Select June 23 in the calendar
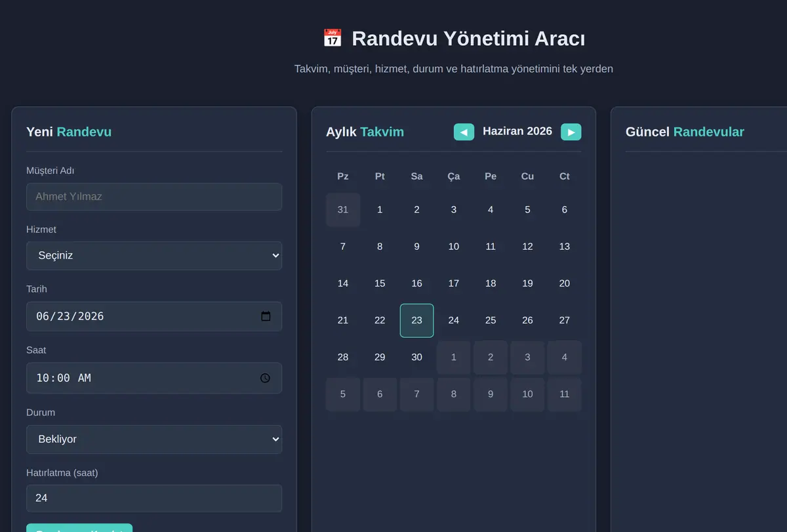The height and width of the screenshot is (532, 787). (x=416, y=321)
